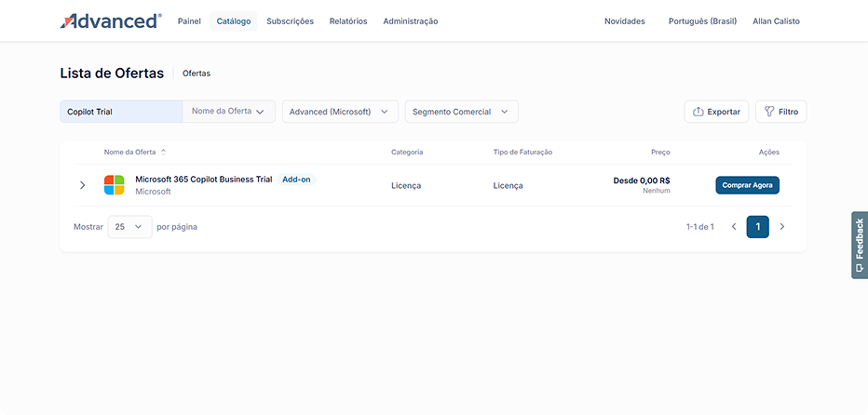Open the Subscrições menu item
This screenshot has width=868, height=415.
click(x=290, y=21)
